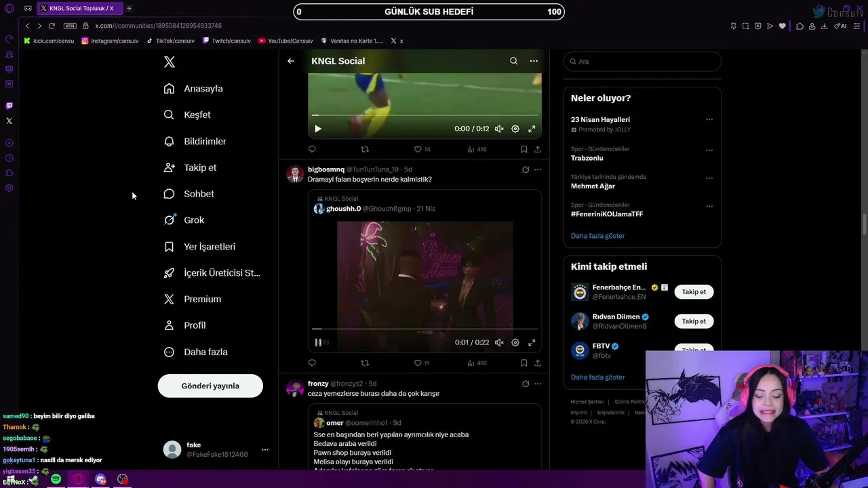Open fronzy's profile name

318,384
